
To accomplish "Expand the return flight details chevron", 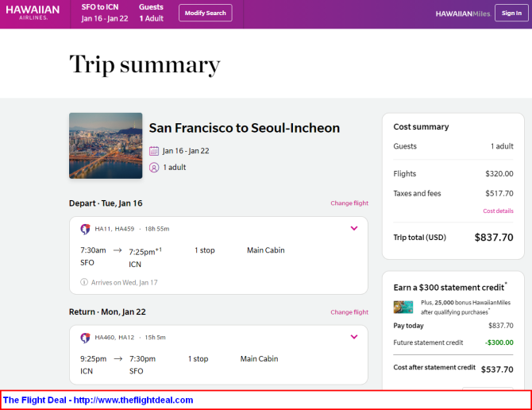I will click(x=354, y=337).
